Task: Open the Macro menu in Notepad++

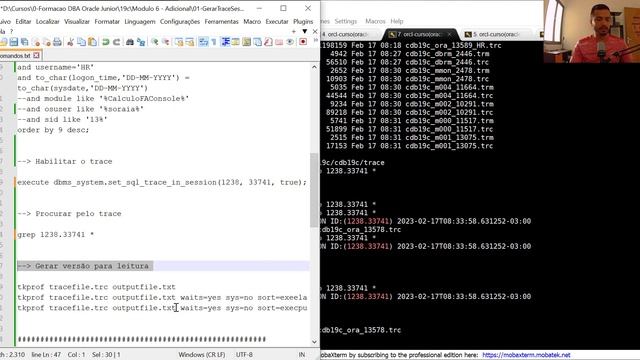Action: click(x=252, y=22)
